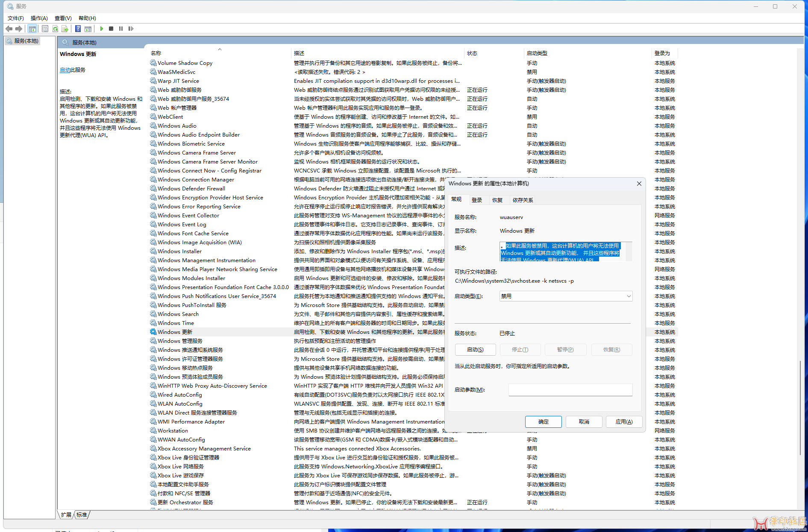Viewport: 808px width, 532px height.
Task: Click the green Start Service play icon
Action: pos(102,29)
